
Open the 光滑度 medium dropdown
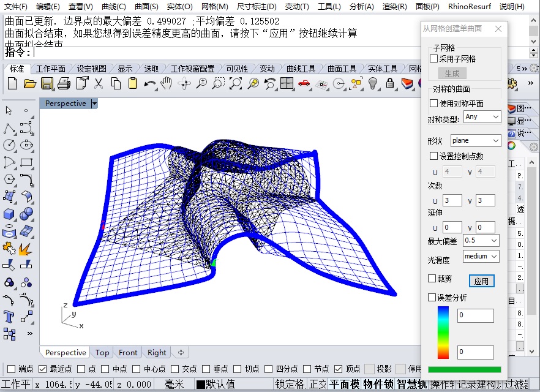pyautogui.click(x=481, y=257)
